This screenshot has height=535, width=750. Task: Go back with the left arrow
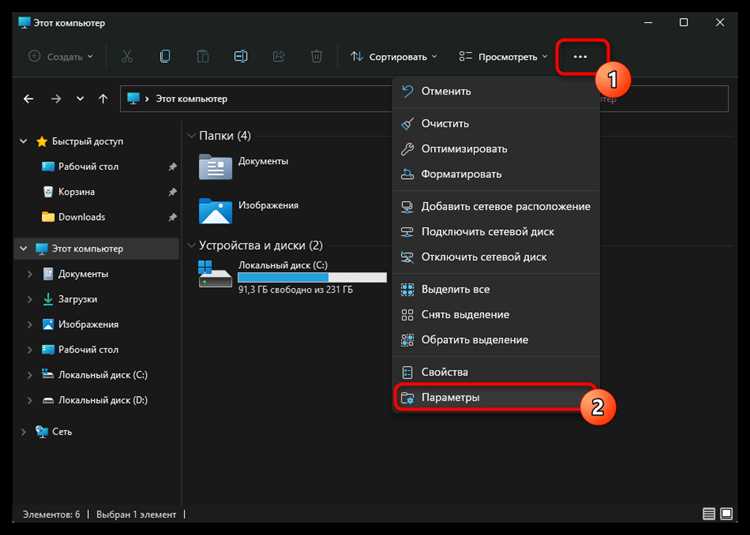(x=29, y=99)
